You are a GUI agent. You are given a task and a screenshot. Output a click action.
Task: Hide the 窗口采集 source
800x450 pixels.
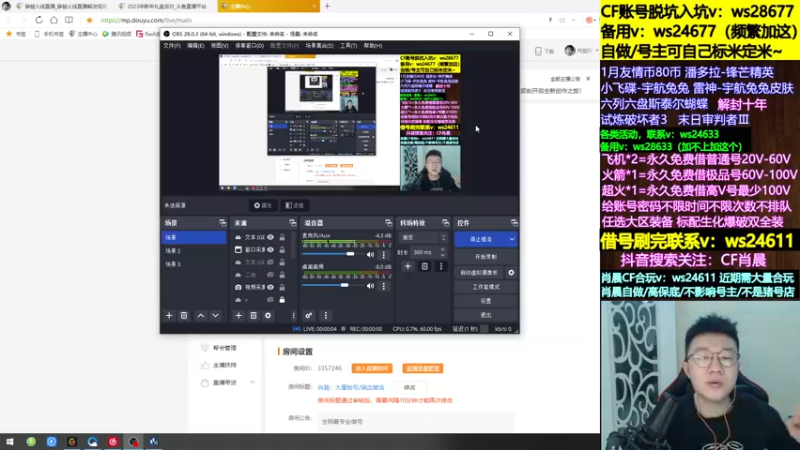click(270, 249)
